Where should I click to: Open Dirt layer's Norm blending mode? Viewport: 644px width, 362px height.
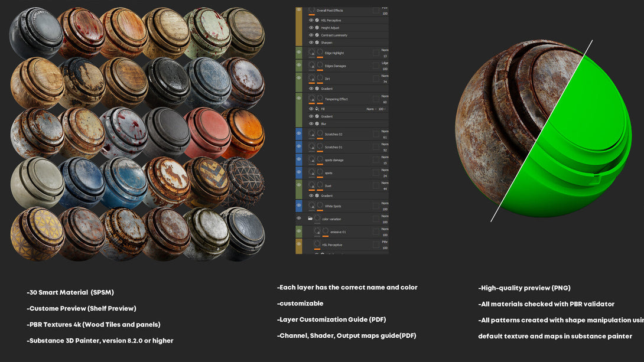tap(385, 76)
